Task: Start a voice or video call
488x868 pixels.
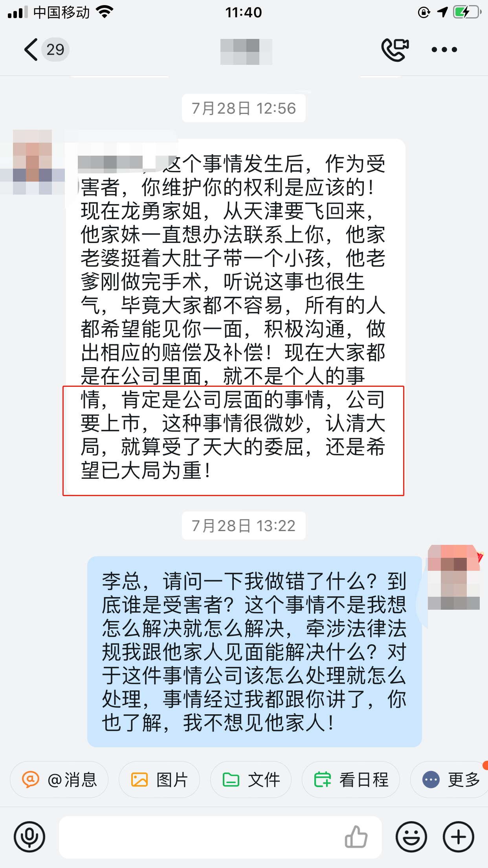Action: [x=395, y=50]
